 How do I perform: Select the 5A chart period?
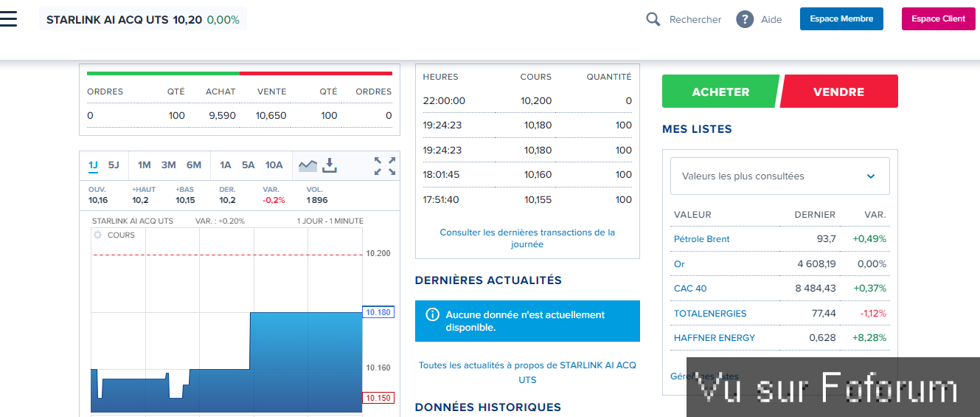249,165
